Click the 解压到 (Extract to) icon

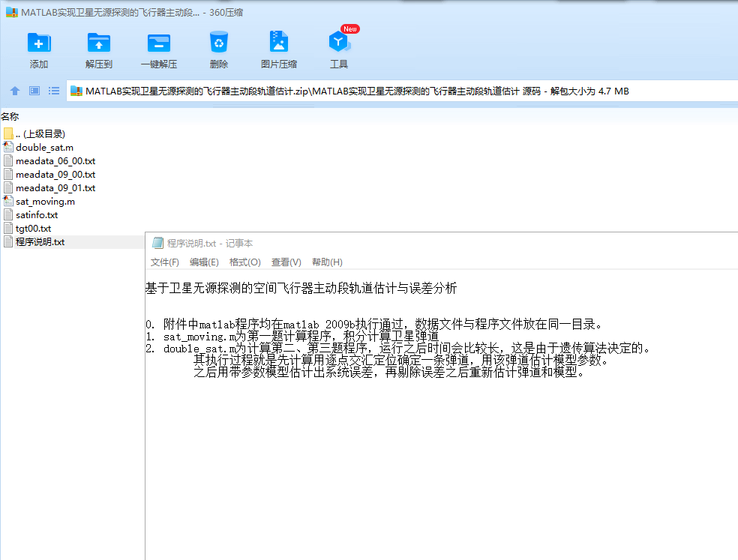(99, 42)
